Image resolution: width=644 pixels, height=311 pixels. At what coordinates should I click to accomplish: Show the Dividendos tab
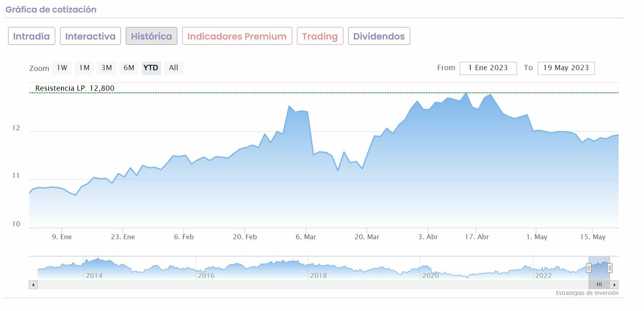point(379,36)
